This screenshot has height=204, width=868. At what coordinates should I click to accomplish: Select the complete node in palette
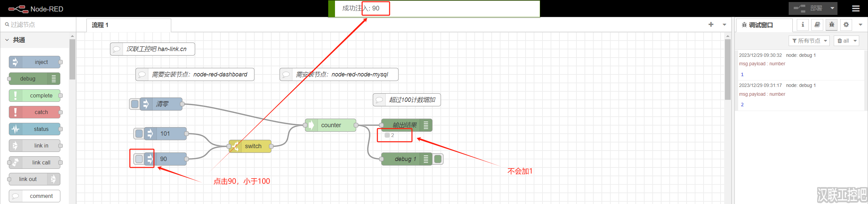(35, 95)
